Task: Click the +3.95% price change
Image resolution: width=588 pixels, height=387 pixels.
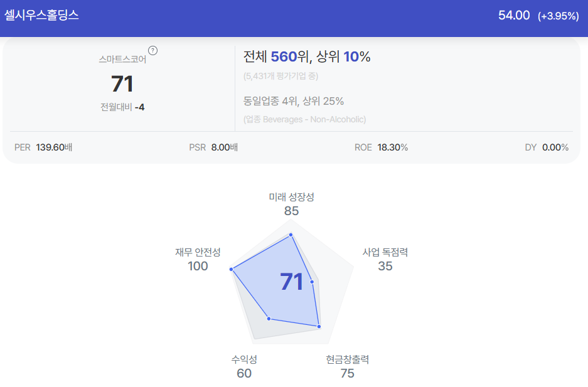Action: [x=558, y=16]
